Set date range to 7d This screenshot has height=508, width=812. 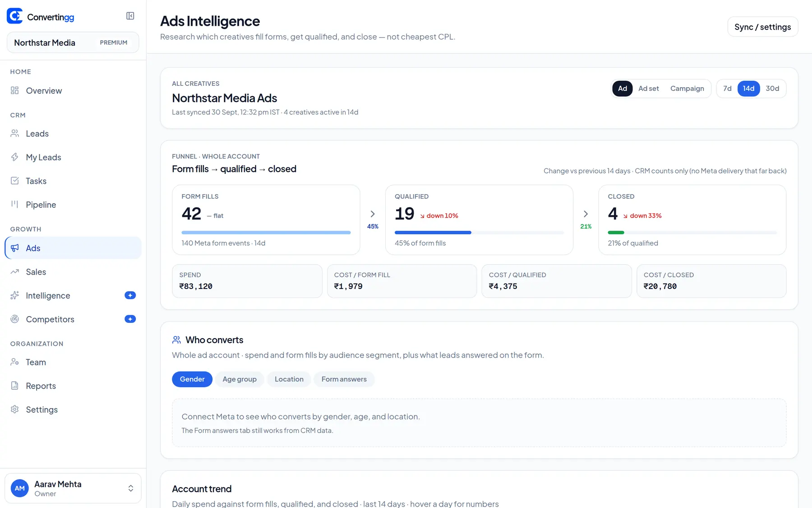tap(727, 89)
